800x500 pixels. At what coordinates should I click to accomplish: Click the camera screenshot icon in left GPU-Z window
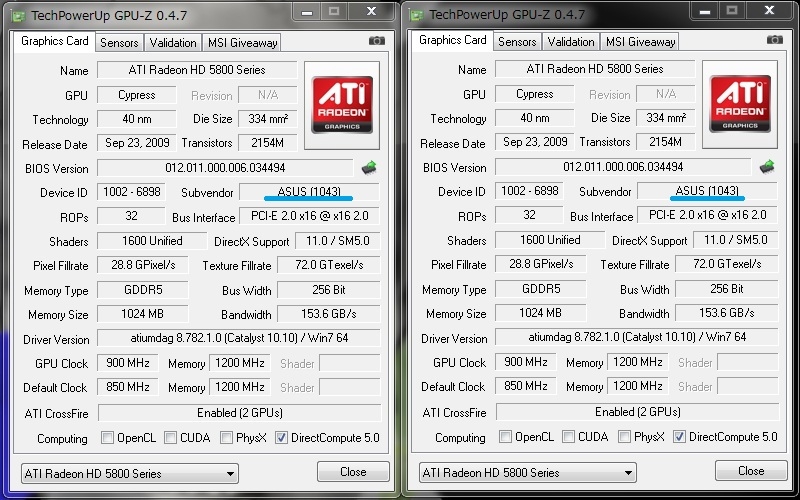377,41
